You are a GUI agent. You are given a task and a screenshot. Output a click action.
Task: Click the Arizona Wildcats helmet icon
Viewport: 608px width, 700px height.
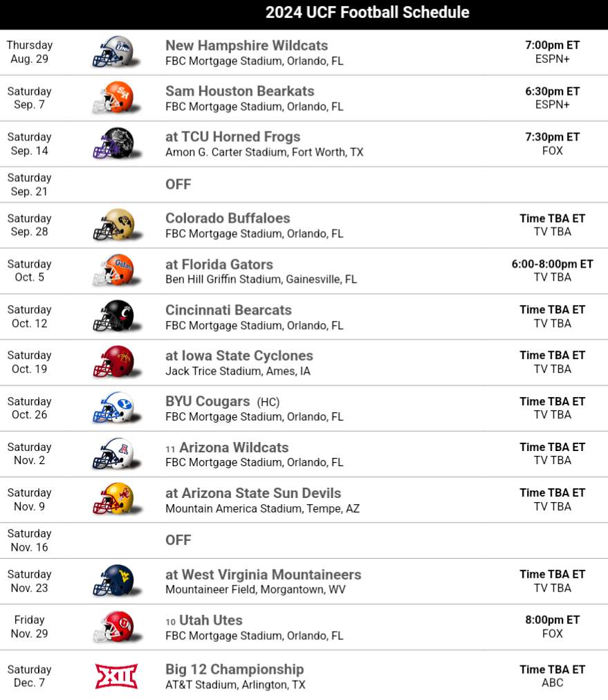click(x=114, y=454)
